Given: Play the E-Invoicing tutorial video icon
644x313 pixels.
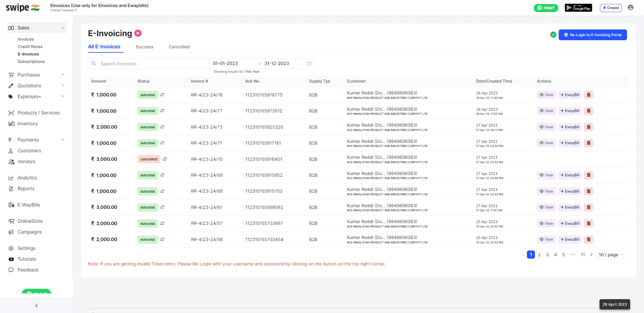Looking at the screenshot, I should click(x=138, y=33).
